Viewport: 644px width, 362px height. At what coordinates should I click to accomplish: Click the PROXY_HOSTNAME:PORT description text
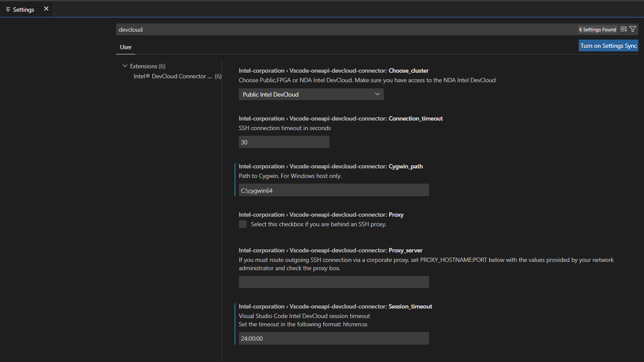coord(426,264)
